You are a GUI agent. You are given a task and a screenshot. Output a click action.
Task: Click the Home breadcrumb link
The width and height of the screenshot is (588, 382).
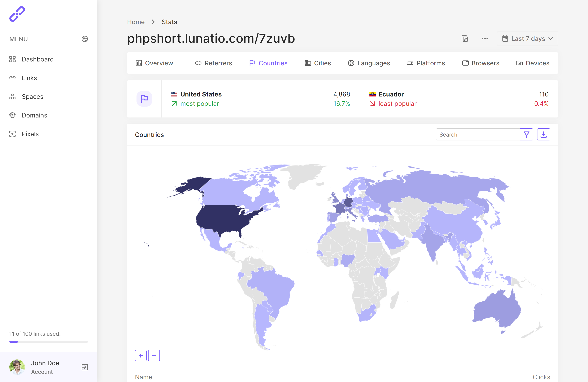(x=136, y=22)
